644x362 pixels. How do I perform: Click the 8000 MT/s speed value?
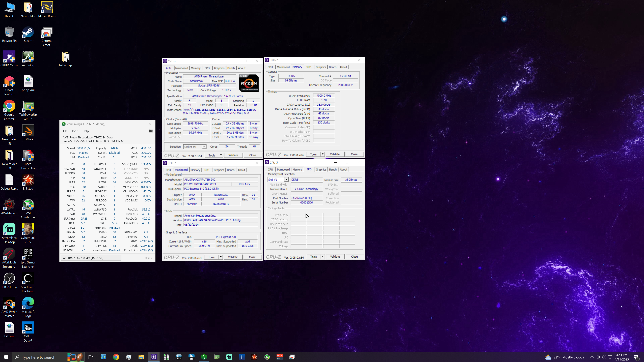(x=83, y=148)
